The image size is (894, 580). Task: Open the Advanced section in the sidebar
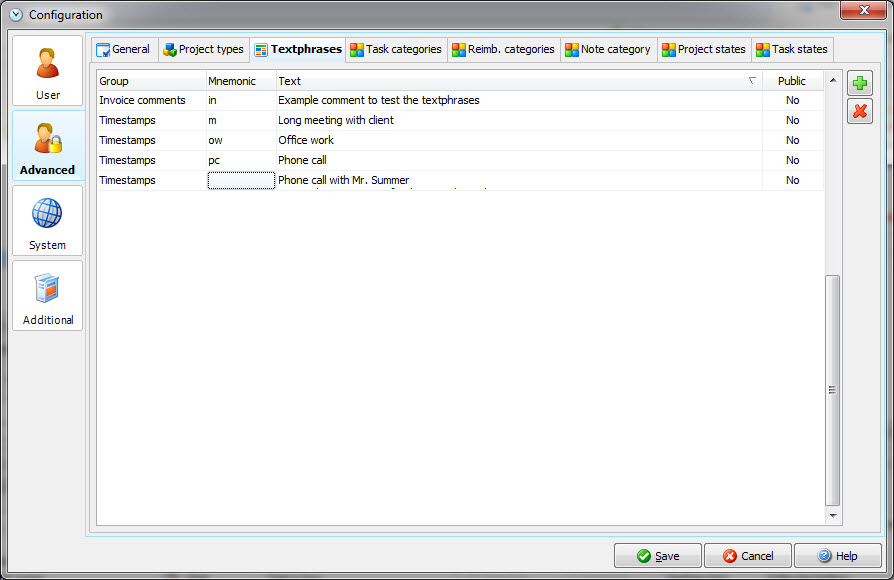coord(47,146)
